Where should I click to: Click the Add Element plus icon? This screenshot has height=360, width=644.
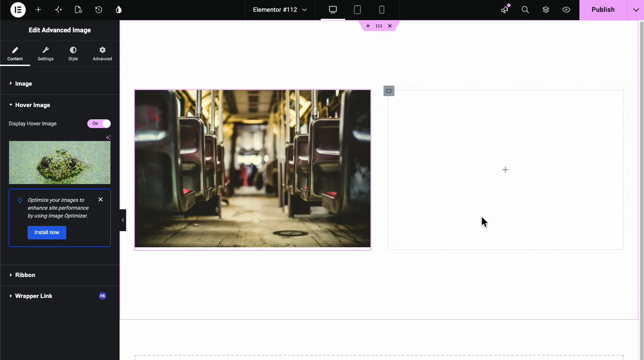(x=38, y=10)
